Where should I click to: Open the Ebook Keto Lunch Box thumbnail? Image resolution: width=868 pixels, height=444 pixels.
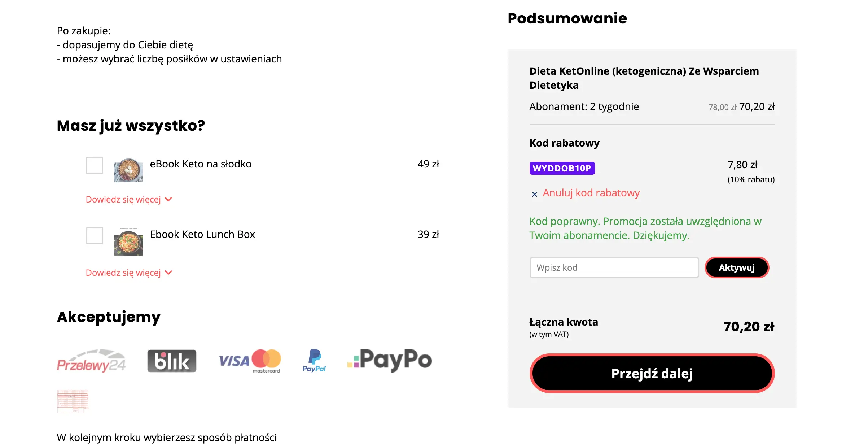pos(128,242)
